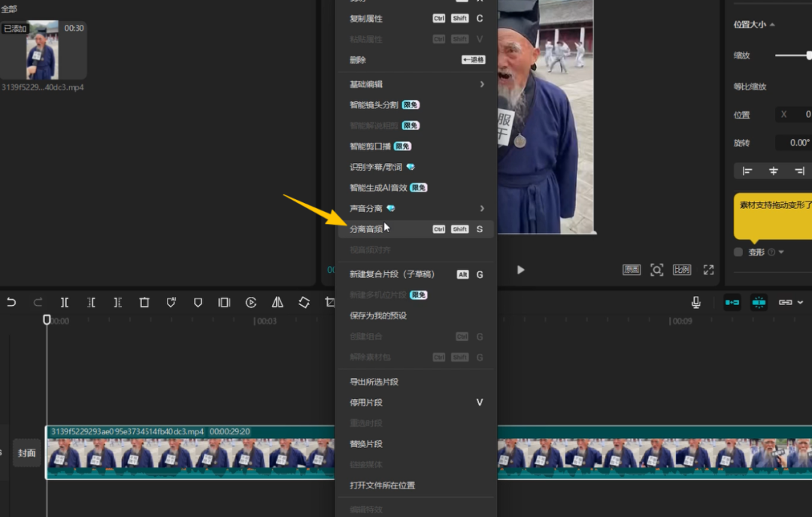This screenshot has height=517, width=812.
Task: Click the microphone record voiceover icon
Action: pyautogui.click(x=696, y=302)
